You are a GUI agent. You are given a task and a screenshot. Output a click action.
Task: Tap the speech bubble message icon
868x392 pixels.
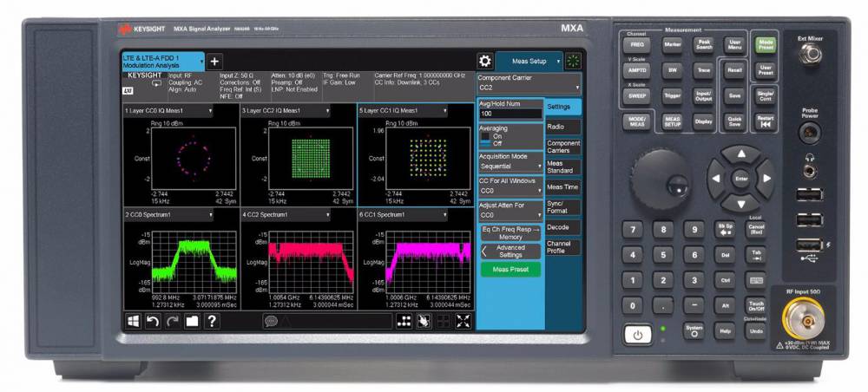click(271, 321)
